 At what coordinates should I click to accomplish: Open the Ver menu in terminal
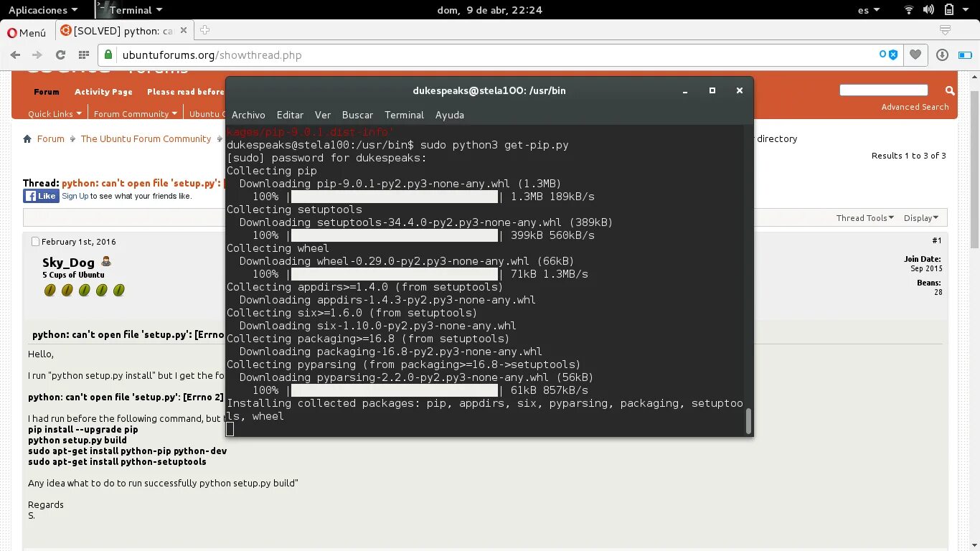(323, 115)
